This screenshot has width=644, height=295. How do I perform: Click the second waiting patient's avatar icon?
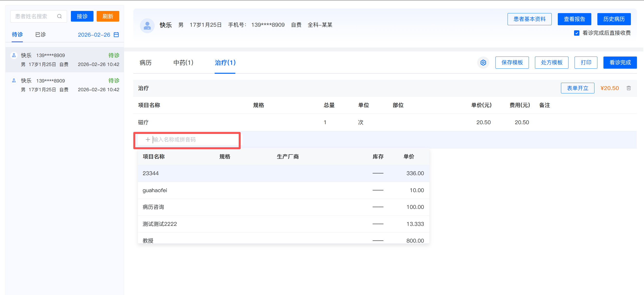[14, 81]
